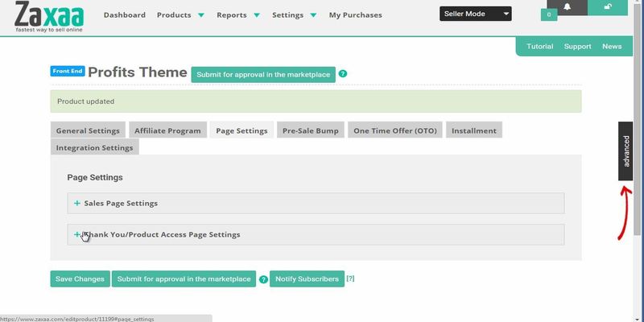644x322 pixels.
Task: Open the notifications bell icon
Action: tap(568, 7)
